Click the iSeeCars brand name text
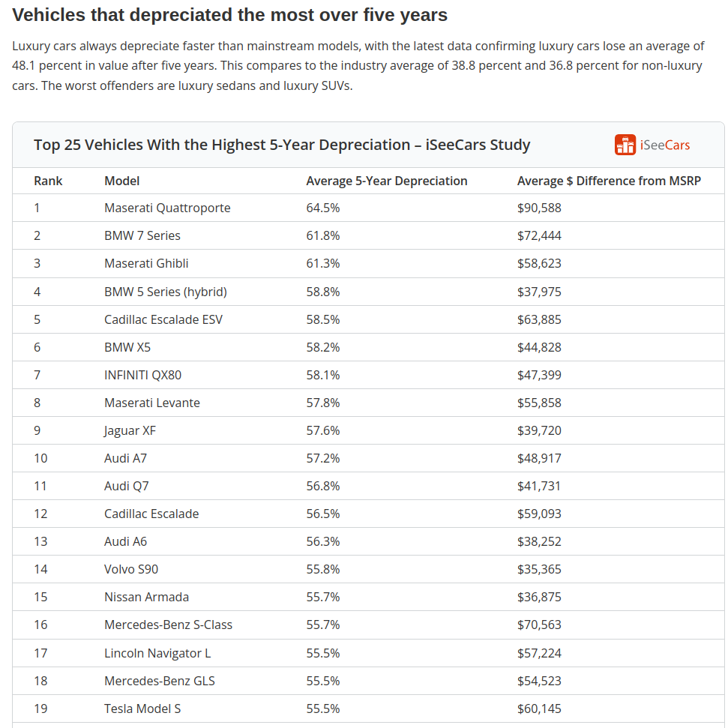 pos(665,145)
